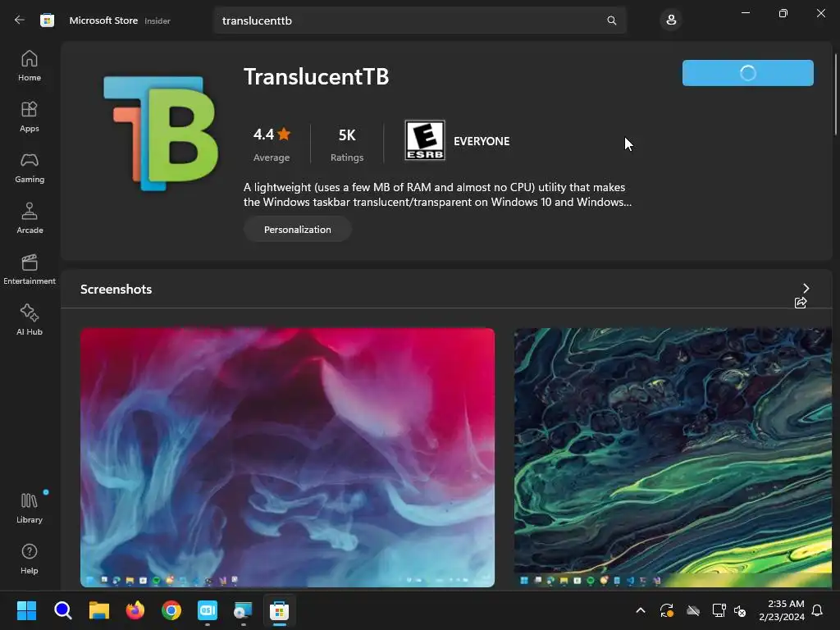Open the green marble screenshot thumbnail

click(673, 458)
